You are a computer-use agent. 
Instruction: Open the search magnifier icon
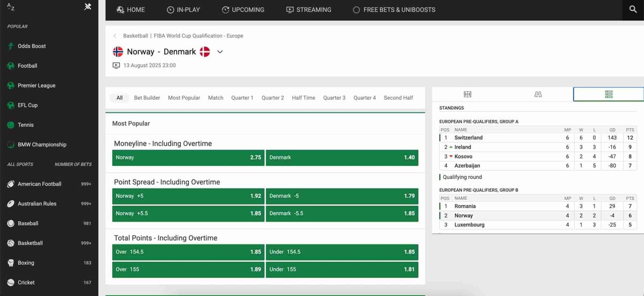633,10
